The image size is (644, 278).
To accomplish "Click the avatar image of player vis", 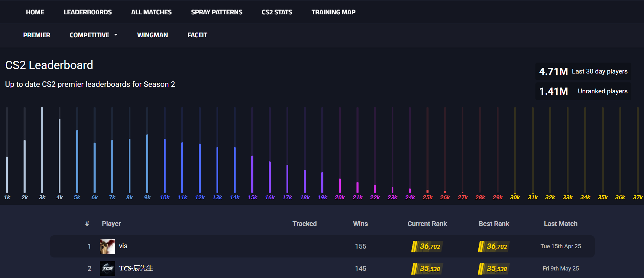I will tap(107, 246).
